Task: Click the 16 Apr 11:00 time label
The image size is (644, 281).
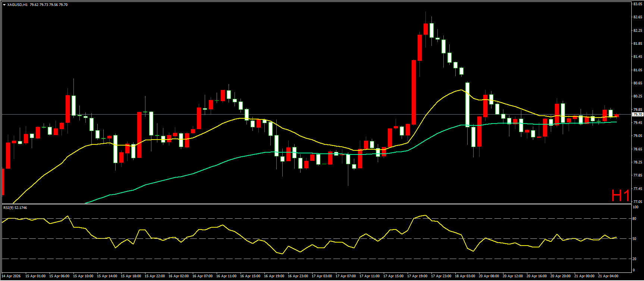Action: click(x=226, y=276)
